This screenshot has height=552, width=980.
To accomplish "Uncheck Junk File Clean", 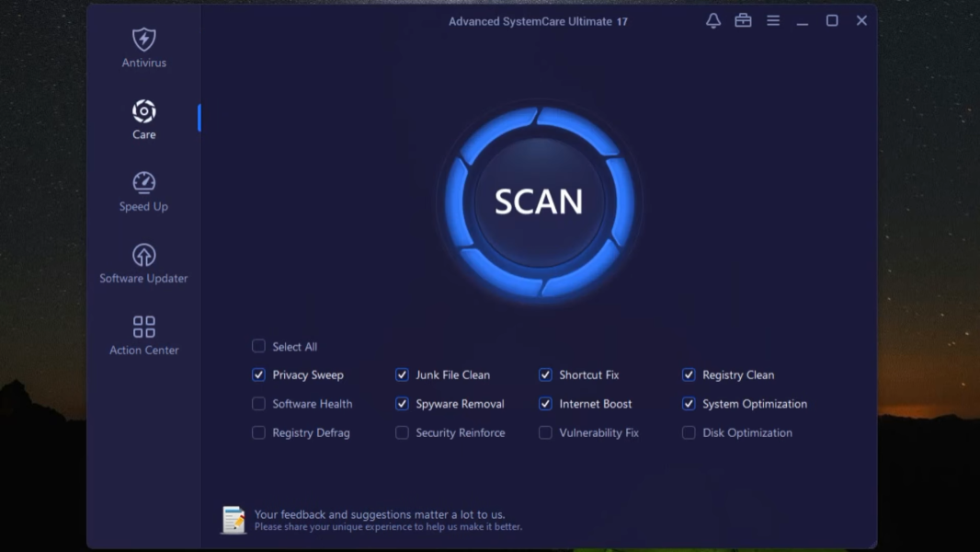I will pyautogui.click(x=402, y=374).
